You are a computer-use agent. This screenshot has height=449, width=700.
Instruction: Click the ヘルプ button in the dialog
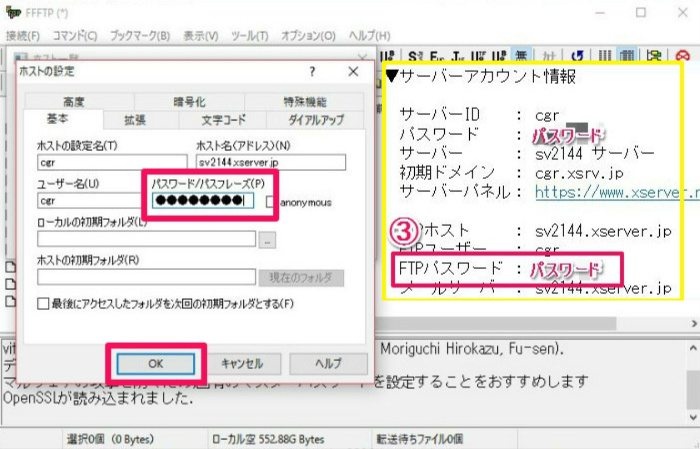328,364
